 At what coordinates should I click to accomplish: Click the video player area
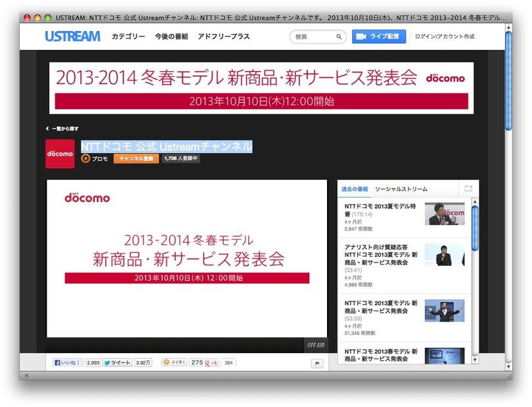[187, 259]
